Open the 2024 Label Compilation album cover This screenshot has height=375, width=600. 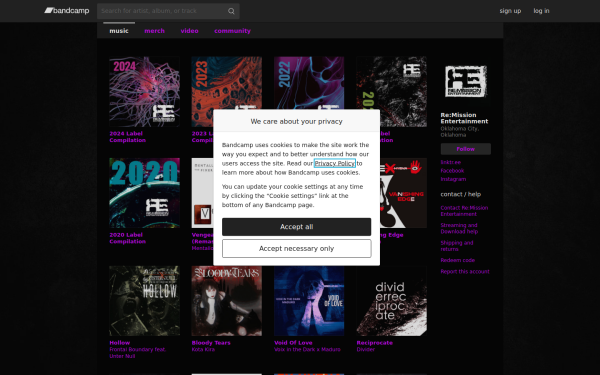pos(144,91)
